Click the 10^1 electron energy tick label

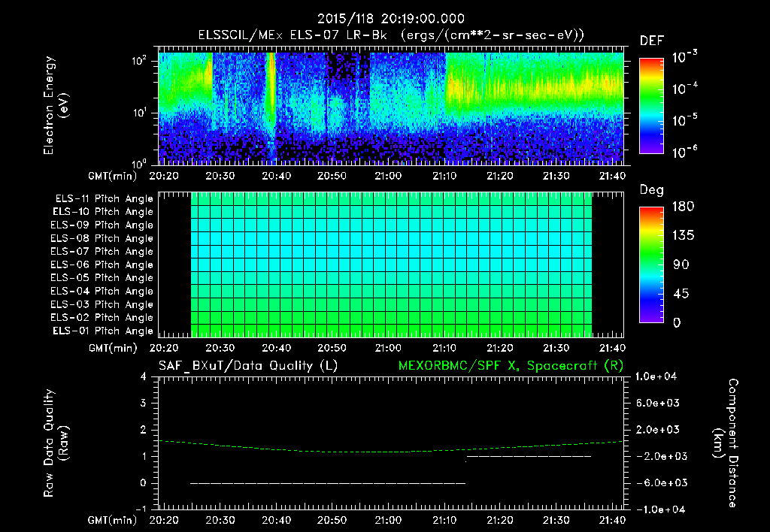(x=139, y=113)
